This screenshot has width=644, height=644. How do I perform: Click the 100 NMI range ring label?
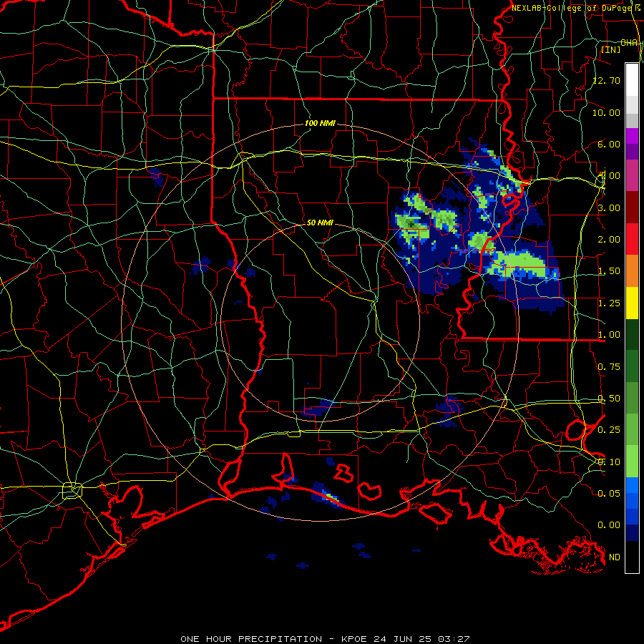[320, 123]
